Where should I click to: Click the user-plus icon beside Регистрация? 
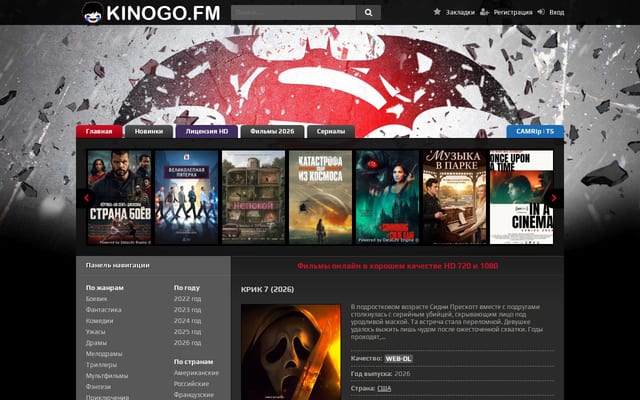click(484, 12)
